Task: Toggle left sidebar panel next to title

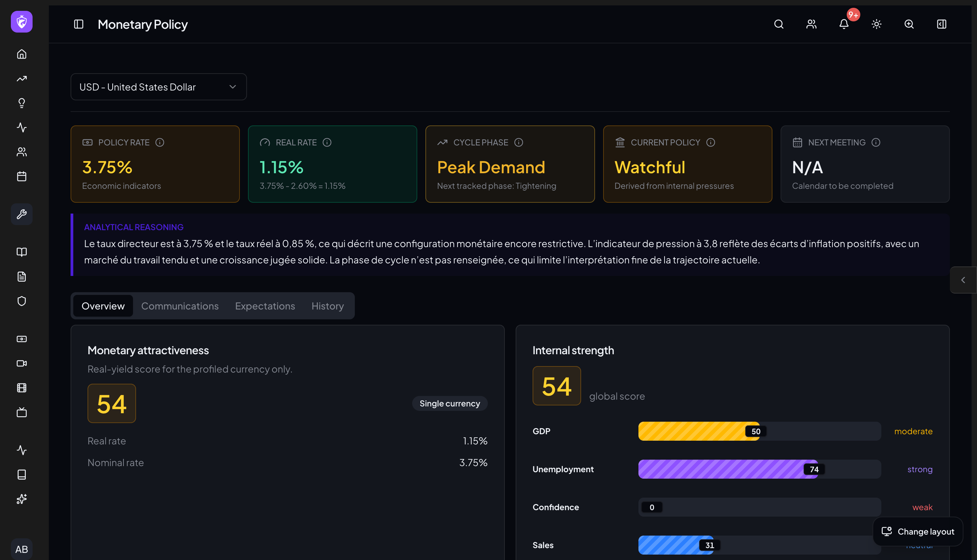Action: pyautogui.click(x=78, y=24)
